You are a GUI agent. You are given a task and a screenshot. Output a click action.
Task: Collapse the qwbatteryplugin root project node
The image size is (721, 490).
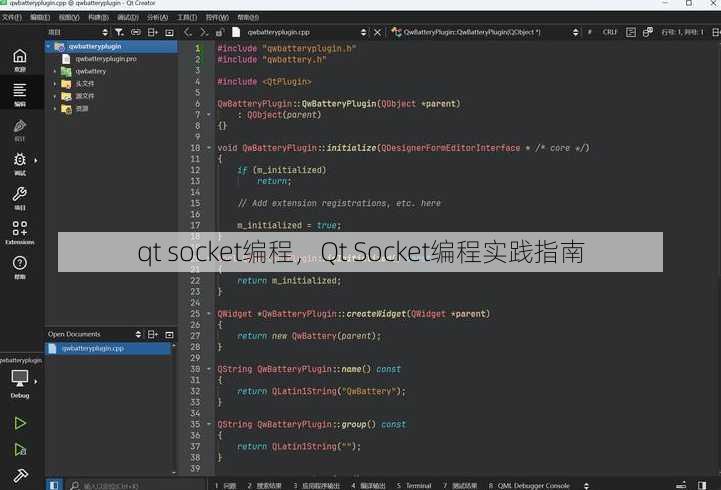tap(49, 46)
